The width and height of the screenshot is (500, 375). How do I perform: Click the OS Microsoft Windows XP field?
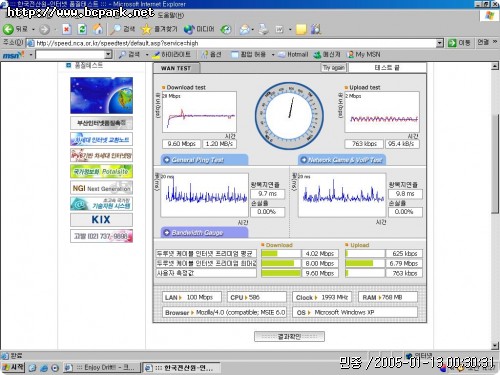point(355,313)
